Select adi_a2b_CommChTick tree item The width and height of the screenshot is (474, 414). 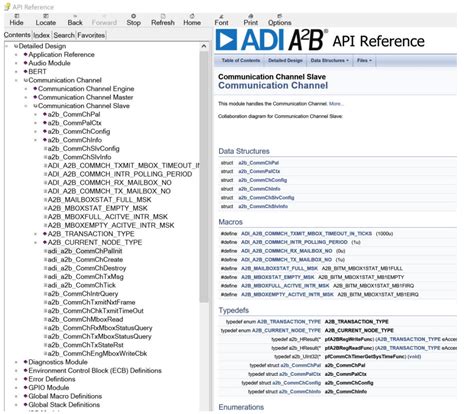[82, 285]
